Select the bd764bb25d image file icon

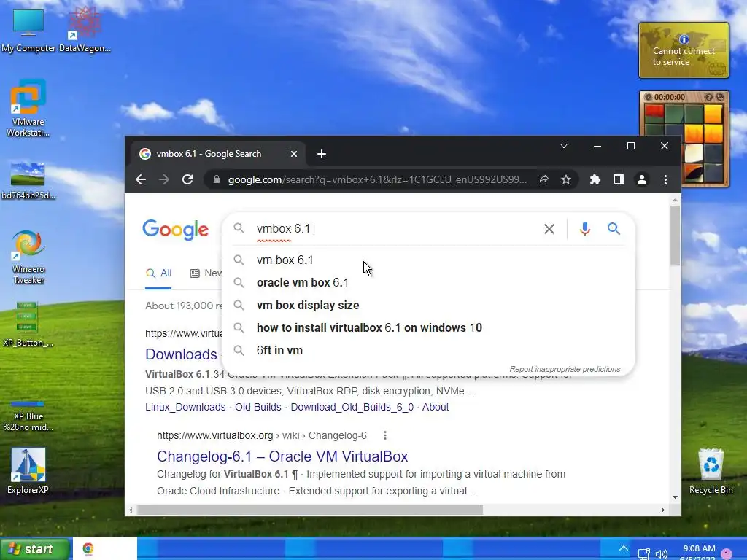point(28,181)
